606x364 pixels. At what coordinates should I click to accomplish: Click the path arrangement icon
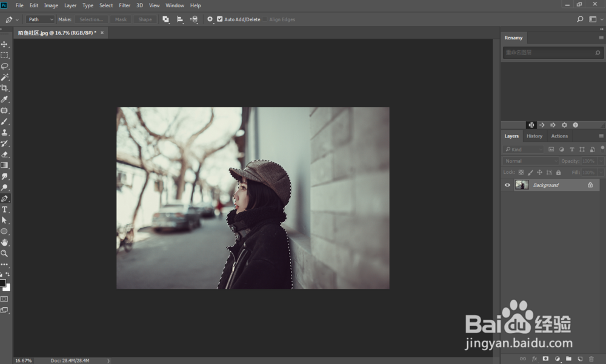point(194,19)
